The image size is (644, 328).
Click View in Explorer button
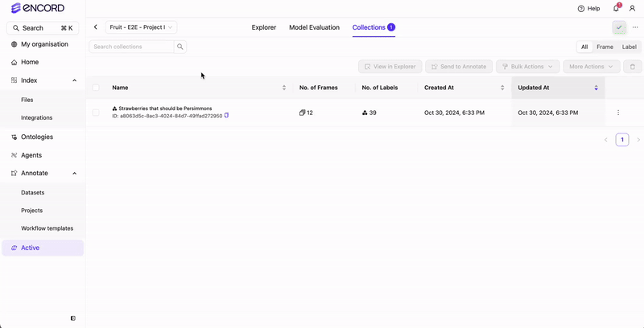(390, 67)
